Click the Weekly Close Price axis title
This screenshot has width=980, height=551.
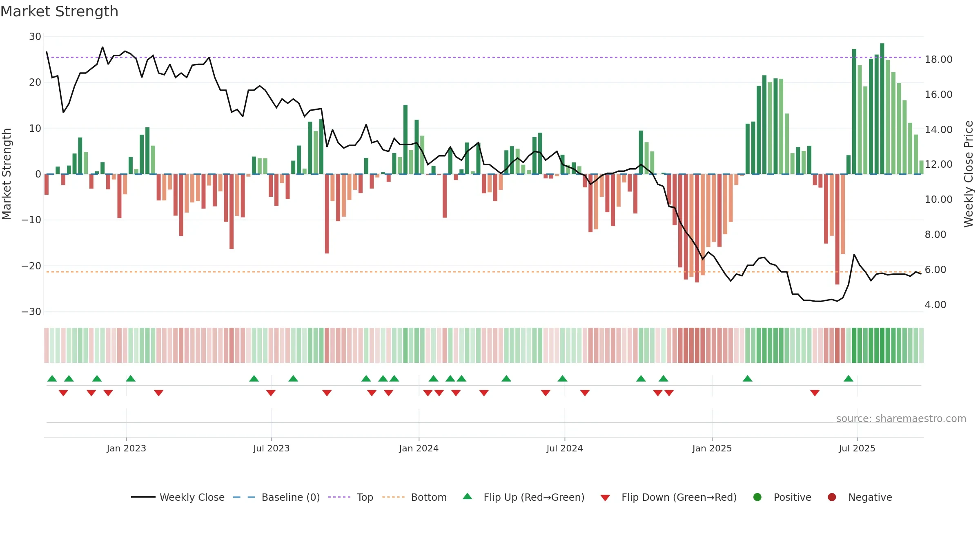point(969,174)
